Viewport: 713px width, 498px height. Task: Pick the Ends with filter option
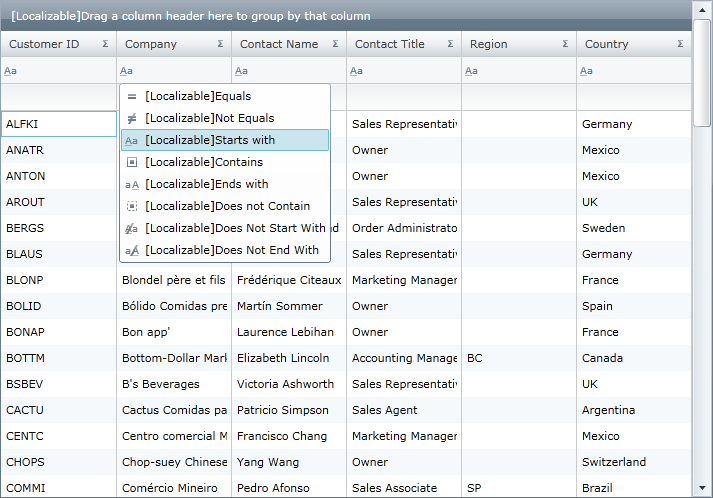[x=206, y=184]
